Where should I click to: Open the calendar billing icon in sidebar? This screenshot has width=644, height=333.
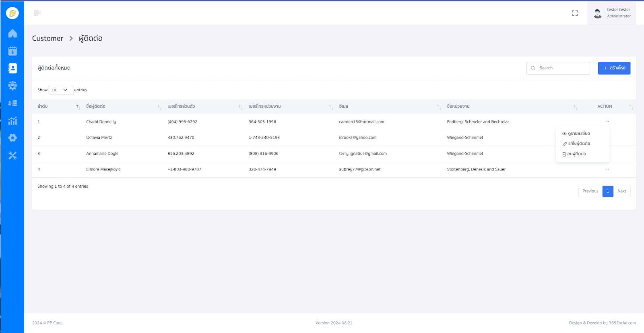point(12,51)
